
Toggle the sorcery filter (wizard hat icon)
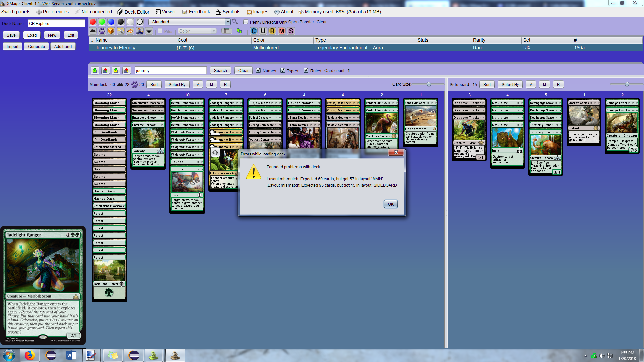tap(140, 31)
